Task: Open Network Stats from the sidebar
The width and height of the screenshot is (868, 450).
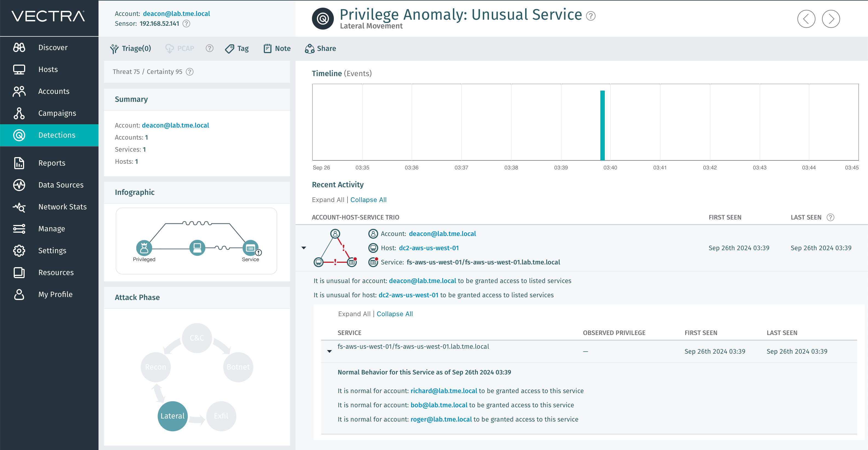Action: (62, 207)
